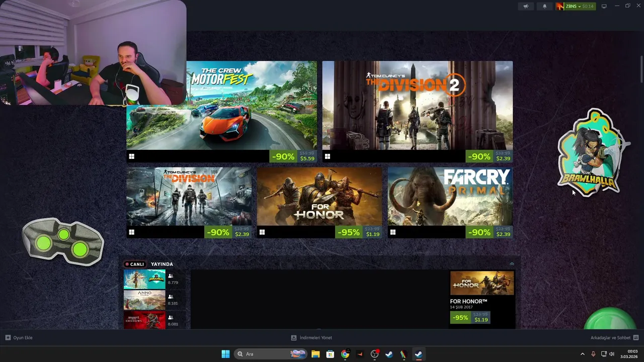Click the viewers icon above 8.181
This screenshot has height=362, width=644.
[171, 297]
